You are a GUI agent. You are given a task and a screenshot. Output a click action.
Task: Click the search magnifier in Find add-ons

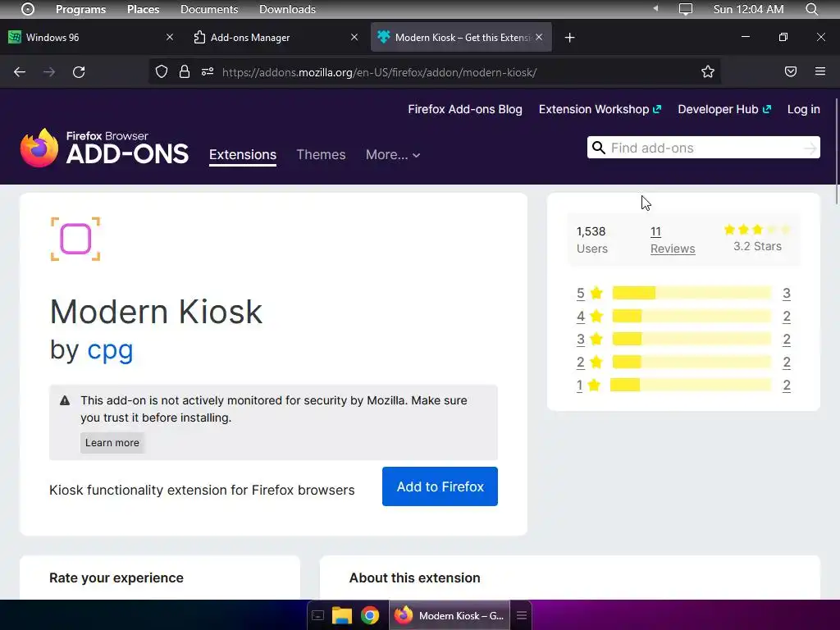pos(598,148)
